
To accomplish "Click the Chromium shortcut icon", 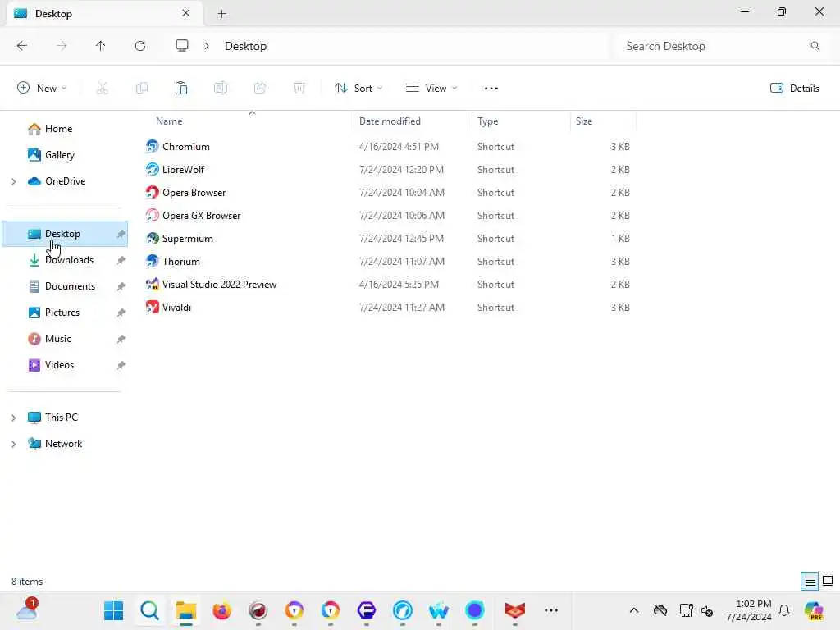I will tap(152, 146).
